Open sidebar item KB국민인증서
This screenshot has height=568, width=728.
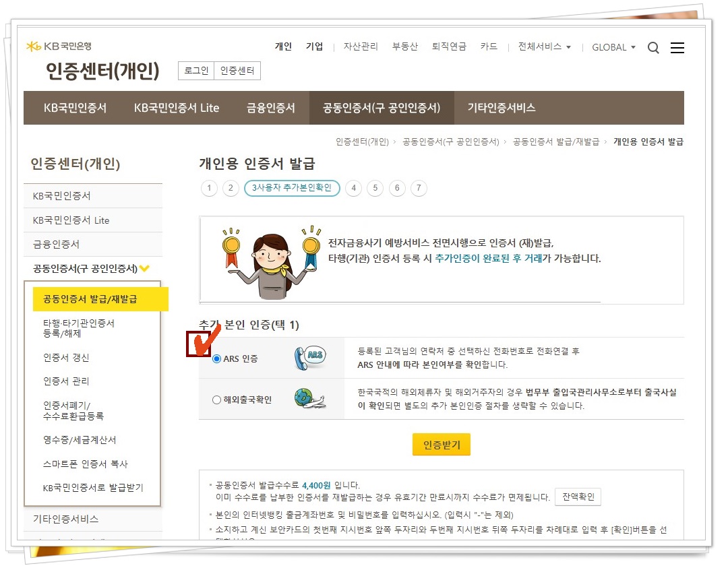tap(93, 196)
